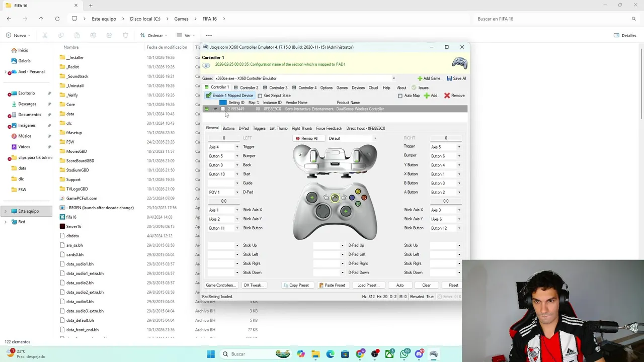Open Descargas in Explorer sidebar
The width and height of the screenshot is (644, 362).
pos(27,104)
